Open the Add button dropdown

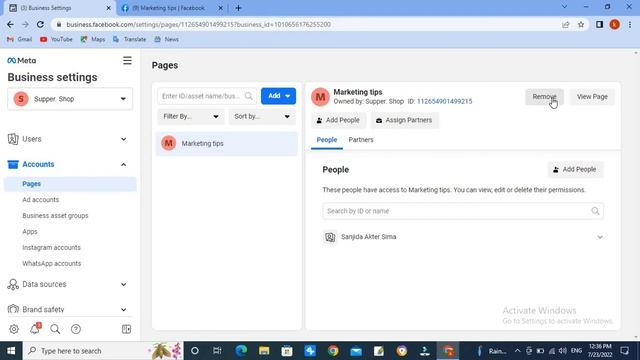[278, 96]
